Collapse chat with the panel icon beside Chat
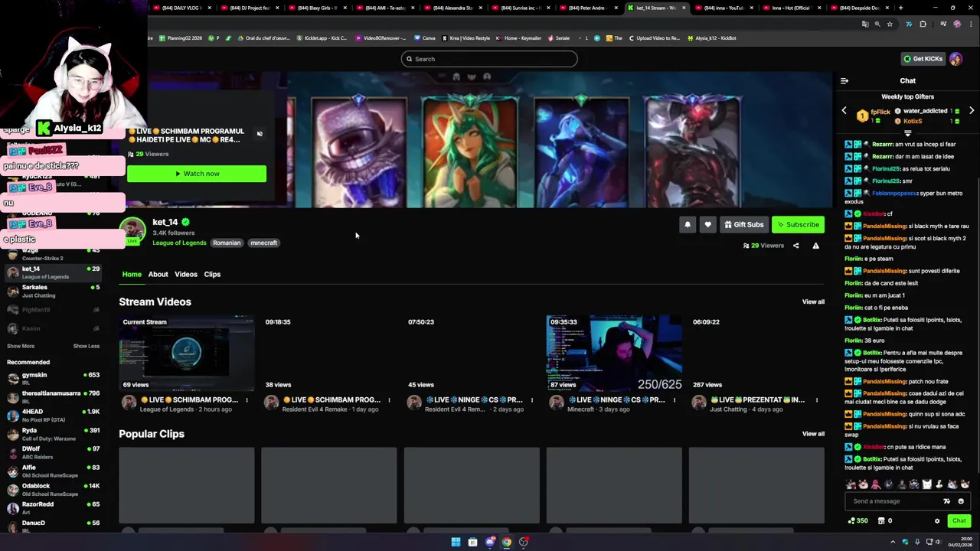 pos(844,80)
